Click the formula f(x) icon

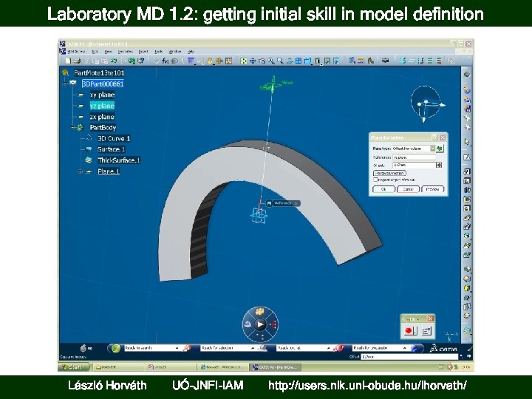165,61
